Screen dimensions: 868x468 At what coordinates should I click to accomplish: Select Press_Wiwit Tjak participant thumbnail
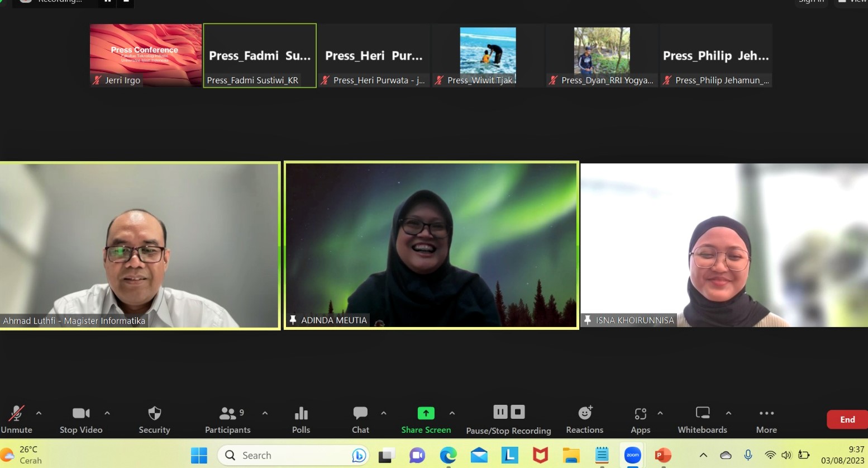coord(488,55)
